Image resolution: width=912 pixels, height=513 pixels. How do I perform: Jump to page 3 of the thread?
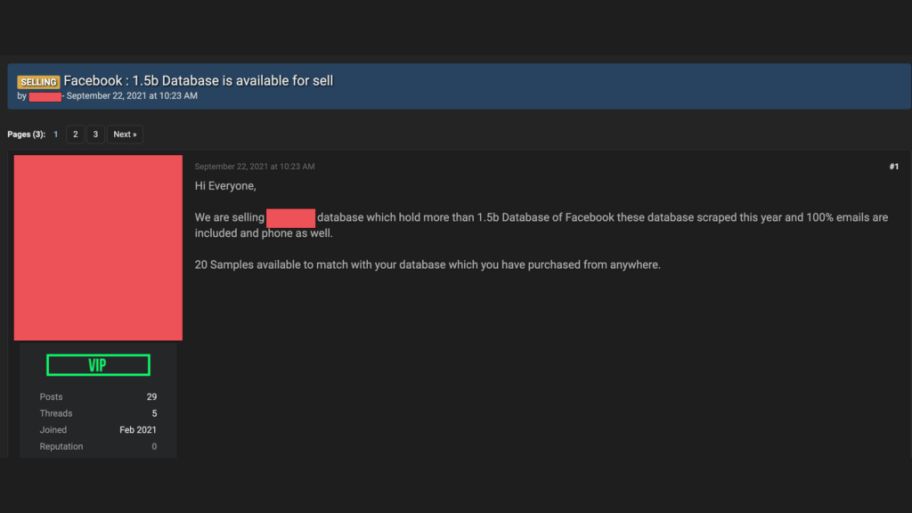click(x=95, y=134)
